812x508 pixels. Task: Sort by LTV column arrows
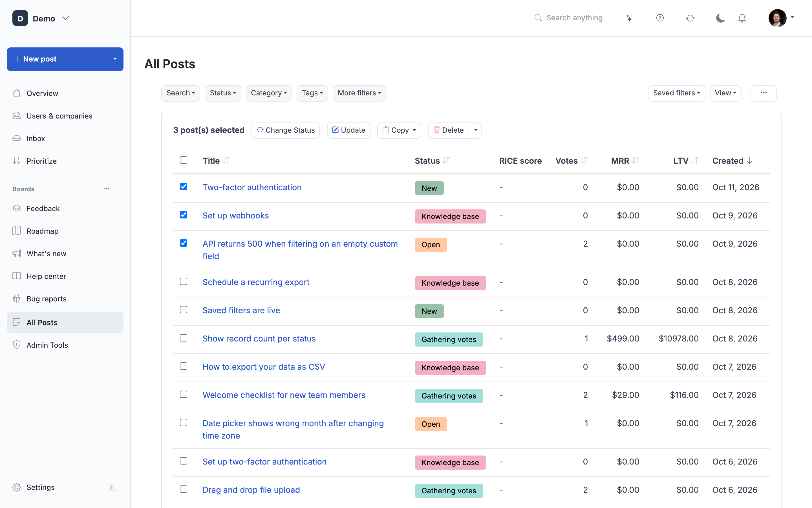(x=695, y=161)
